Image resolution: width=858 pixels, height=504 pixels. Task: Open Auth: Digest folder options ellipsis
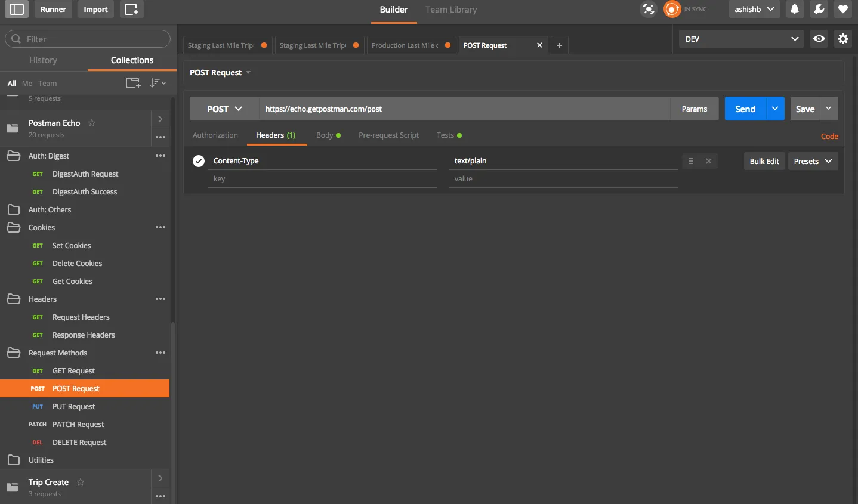[x=161, y=156]
